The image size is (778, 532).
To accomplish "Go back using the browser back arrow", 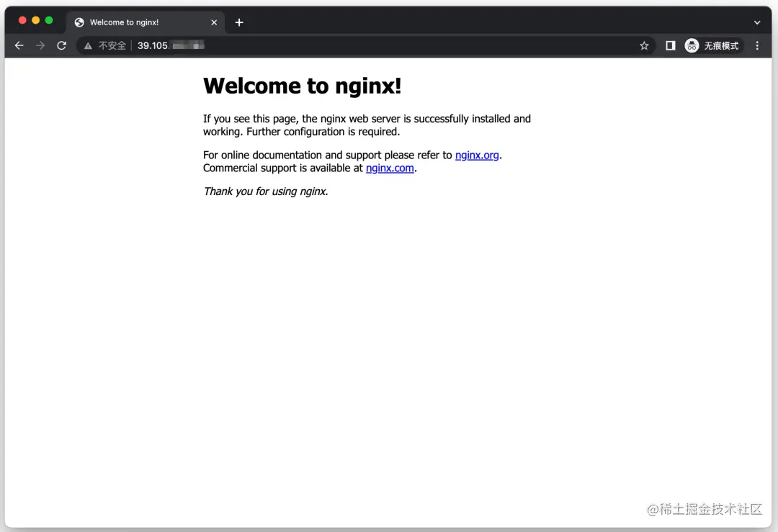I will coord(19,45).
